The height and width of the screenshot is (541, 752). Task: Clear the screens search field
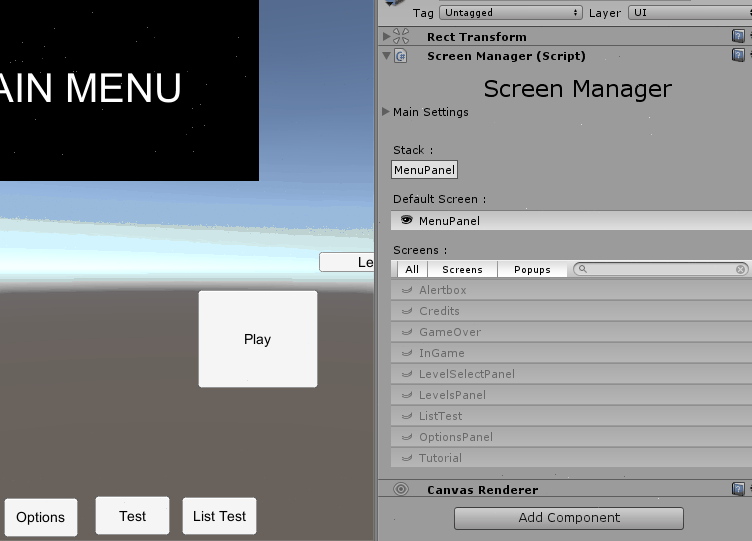(741, 269)
